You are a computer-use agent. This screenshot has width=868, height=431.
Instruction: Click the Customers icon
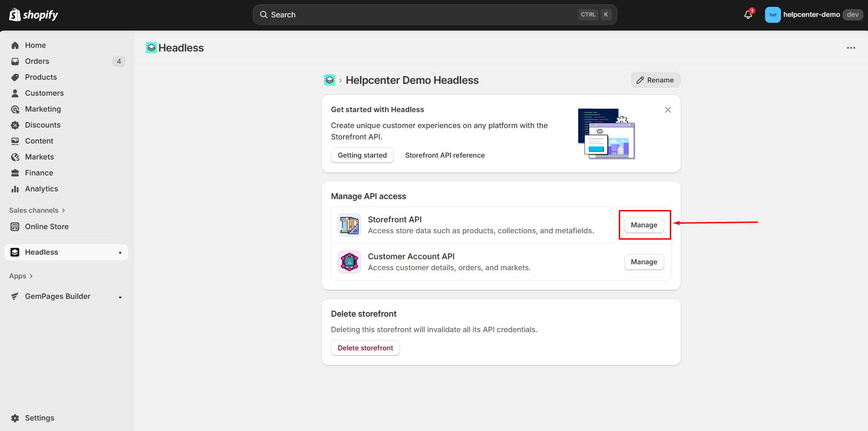[15, 93]
